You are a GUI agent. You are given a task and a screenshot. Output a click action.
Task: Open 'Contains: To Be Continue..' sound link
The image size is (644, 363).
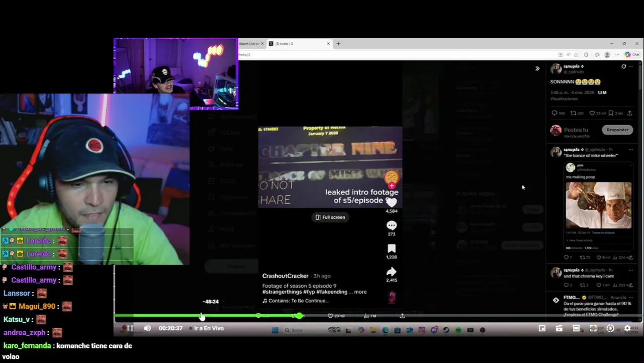click(x=296, y=301)
